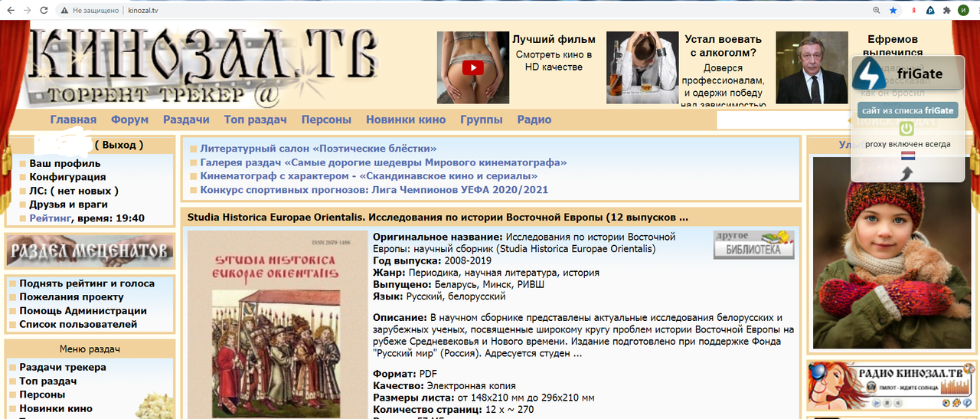
Task: Open the Форум menu item
Action: pos(129,119)
